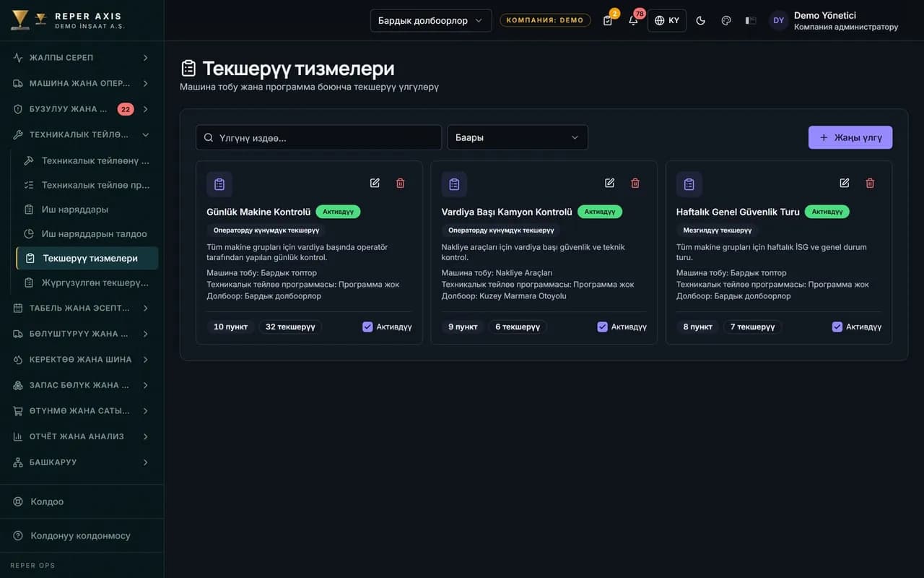Click the DY user avatar
The image size is (924, 578).
point(778,20)
